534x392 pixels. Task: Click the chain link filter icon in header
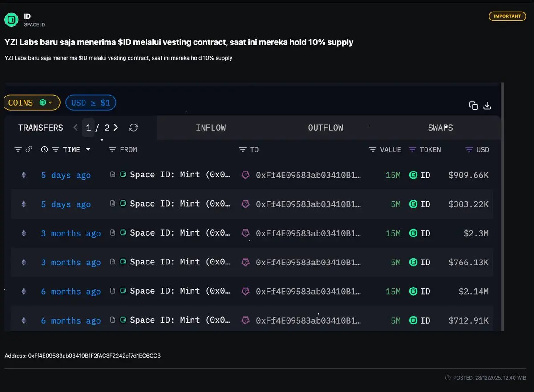coord(29,150)
